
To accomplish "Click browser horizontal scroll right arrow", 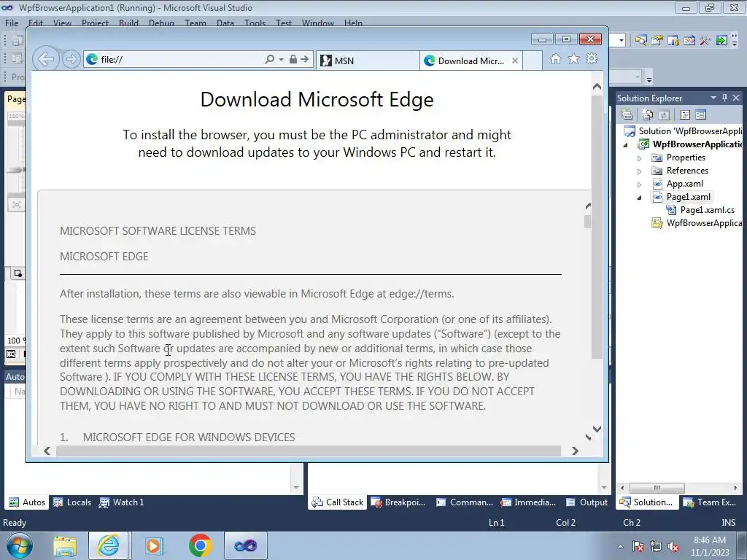I will click(x=575, y=451).
